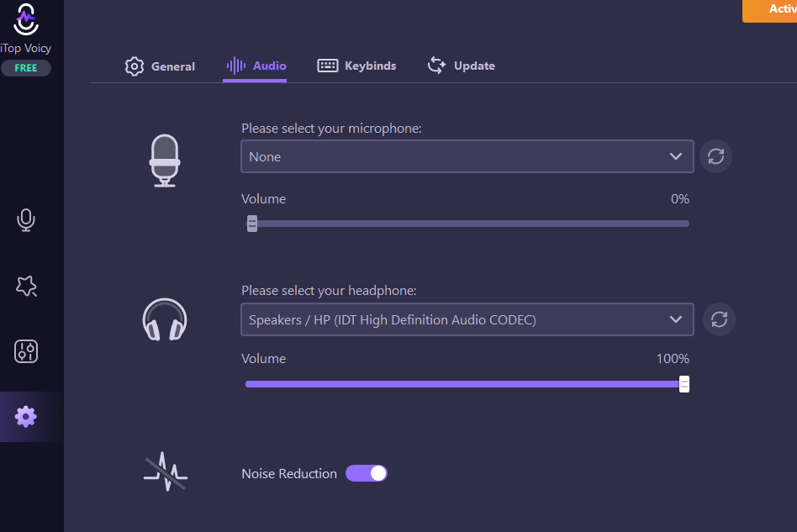Viewport: 797px width, 532px height.
Task: Refresh the microphone device list
Action: pos(715,156)
